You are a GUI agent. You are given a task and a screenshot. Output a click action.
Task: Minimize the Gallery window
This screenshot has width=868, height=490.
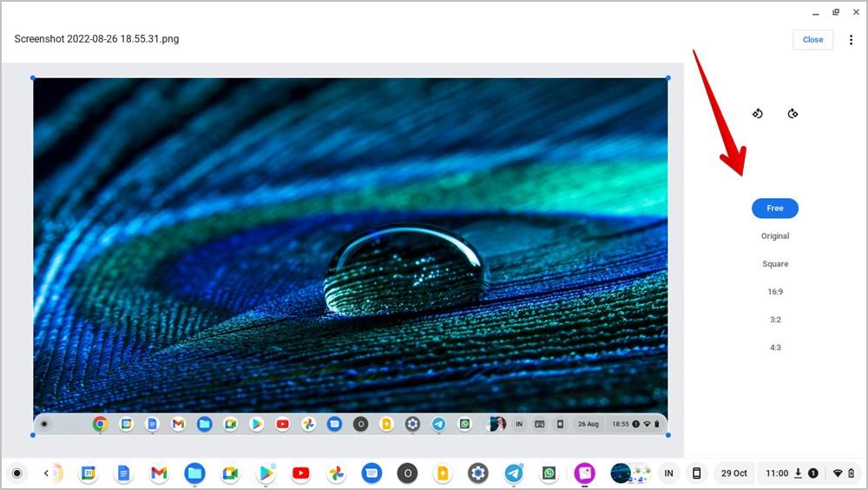pos(815,13)
